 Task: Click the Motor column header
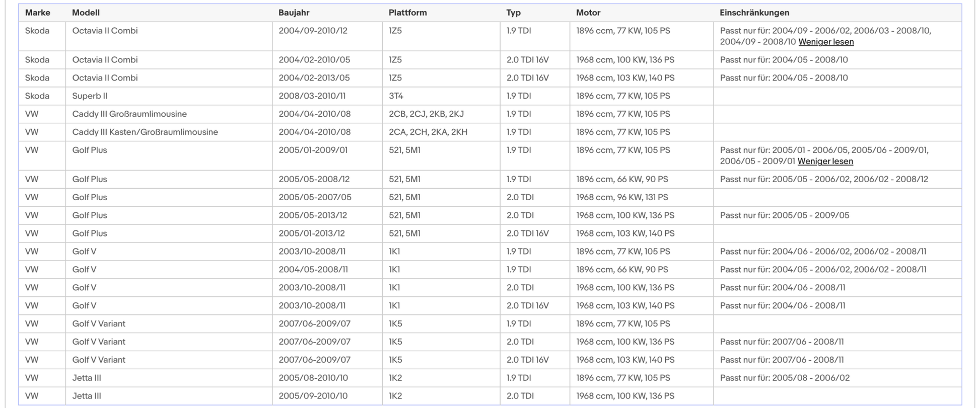pyautogui.click(x=588, y=13)
